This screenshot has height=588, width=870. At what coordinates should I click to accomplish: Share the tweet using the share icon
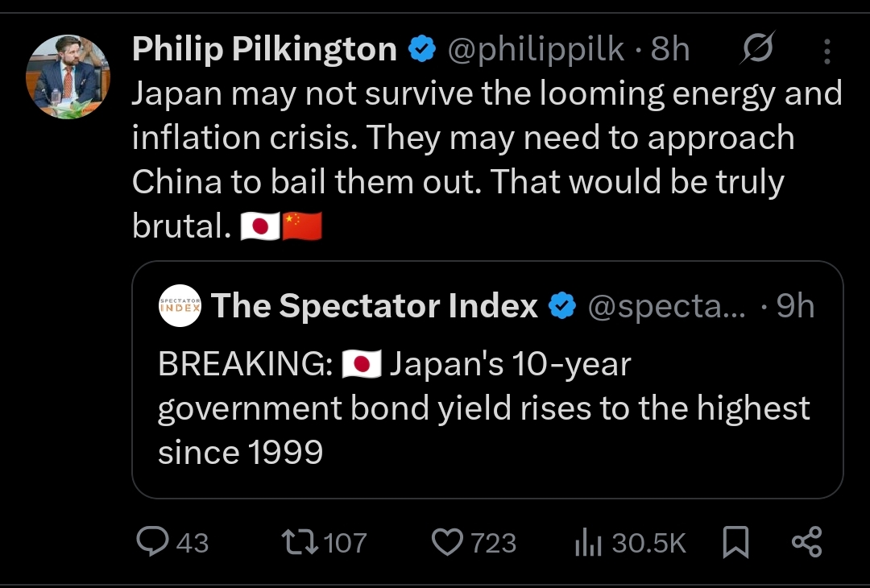[x=806, y=542]
